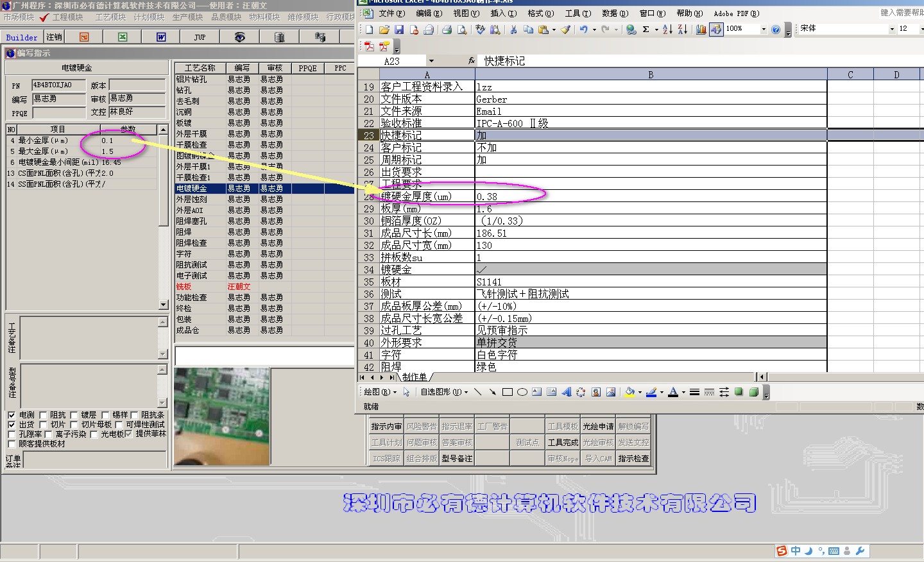The height and width of the screenshot is (562, 924).
Task: Click the 型号备注 button
Action: 457,459
